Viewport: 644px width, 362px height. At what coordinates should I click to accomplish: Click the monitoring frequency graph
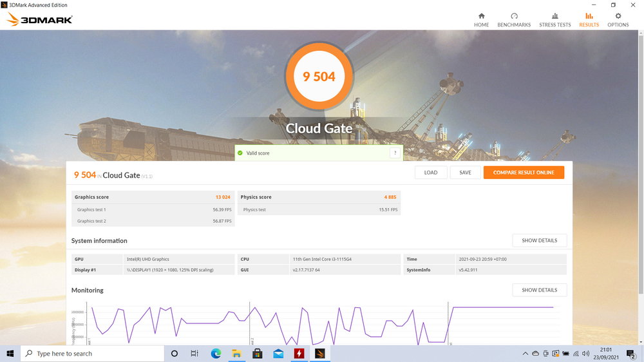pos(319,323)
